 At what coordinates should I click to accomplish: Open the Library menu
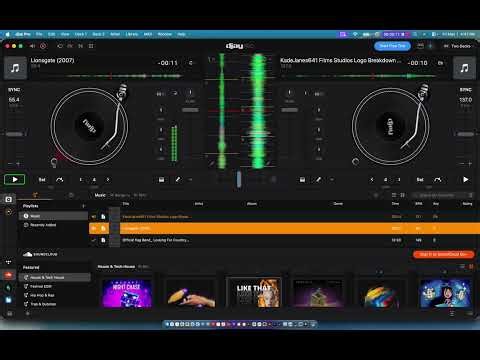(x=132, y=34)
